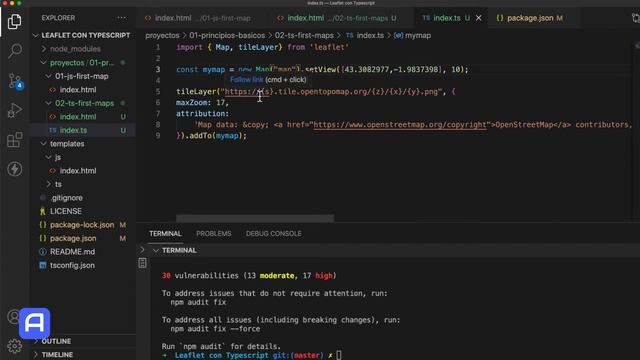The width and height of the screenshot is (640, 360).
Task: Open the Search view in activity bar
Action: pos(15,51)
